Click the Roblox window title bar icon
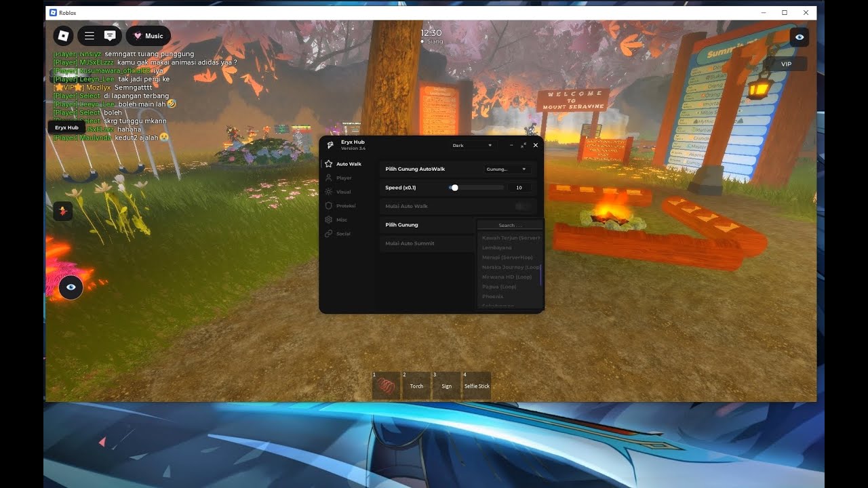 pos(53,13)
